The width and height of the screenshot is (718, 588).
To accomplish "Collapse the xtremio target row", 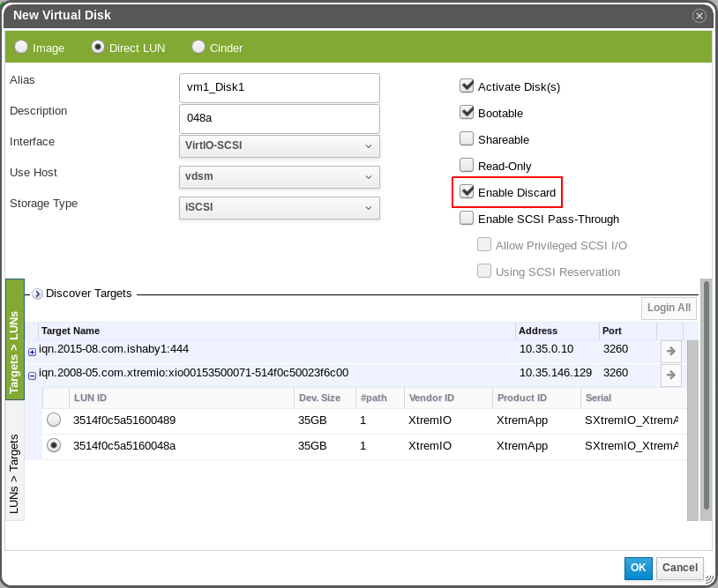I will pyautogui.click(x=33, y=376).
